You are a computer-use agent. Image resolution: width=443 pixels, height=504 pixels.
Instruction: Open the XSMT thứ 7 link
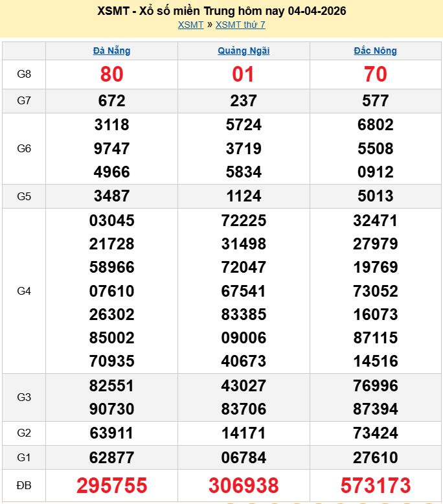[240, 25]
